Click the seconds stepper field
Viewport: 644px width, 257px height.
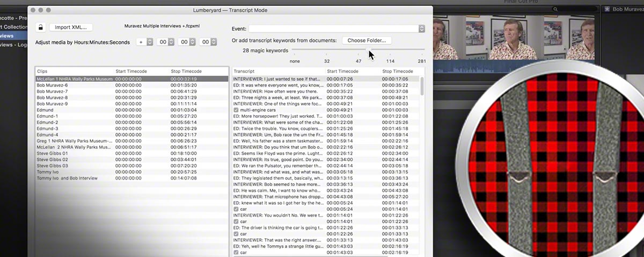coord(208,42)
